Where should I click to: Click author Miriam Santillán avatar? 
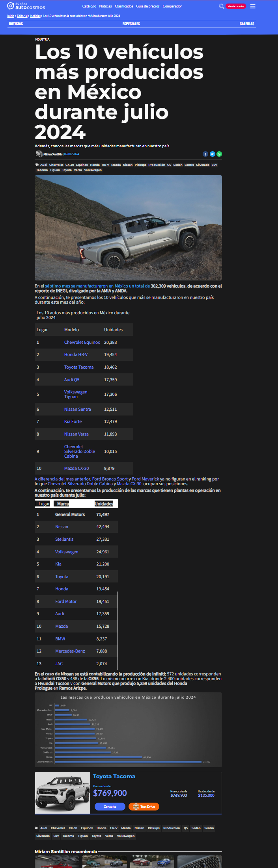(39, 154)
